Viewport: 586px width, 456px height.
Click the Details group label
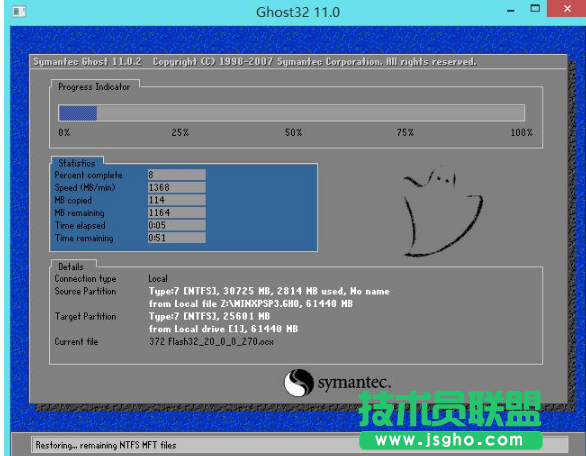pos(71,266)
